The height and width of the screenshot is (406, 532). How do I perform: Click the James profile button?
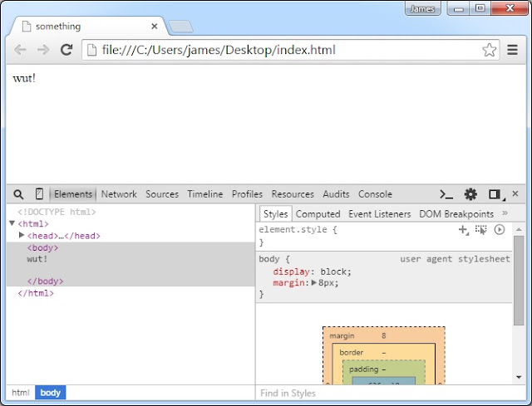tap(423, 9)
